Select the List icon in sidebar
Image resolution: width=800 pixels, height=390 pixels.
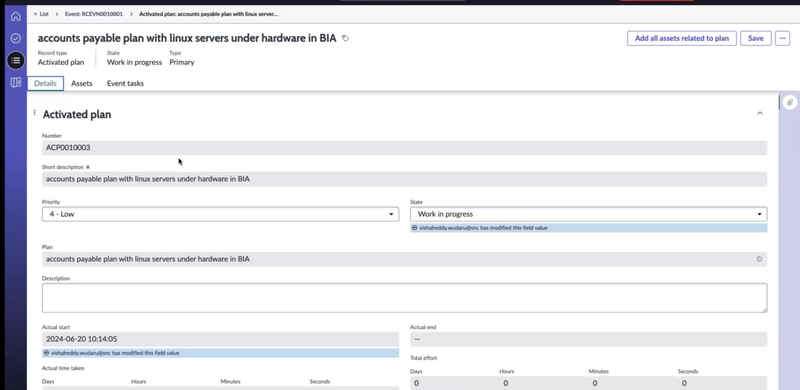(16, 60)
